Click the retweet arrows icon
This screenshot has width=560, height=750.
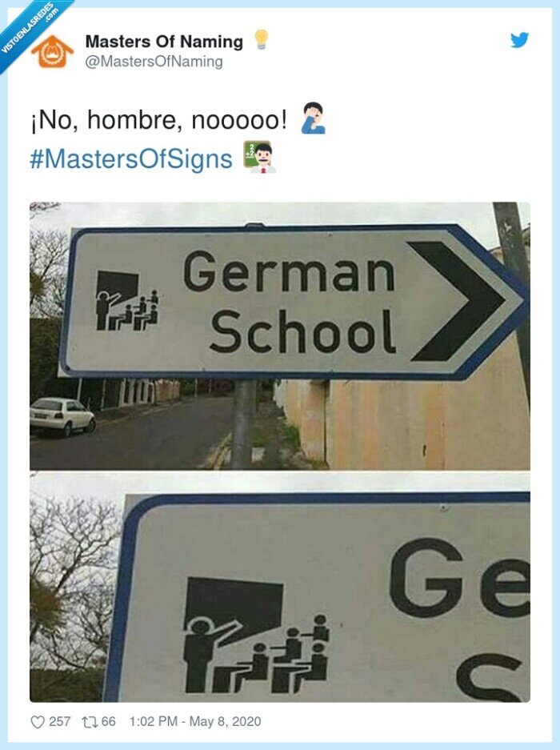pos(89,721)
